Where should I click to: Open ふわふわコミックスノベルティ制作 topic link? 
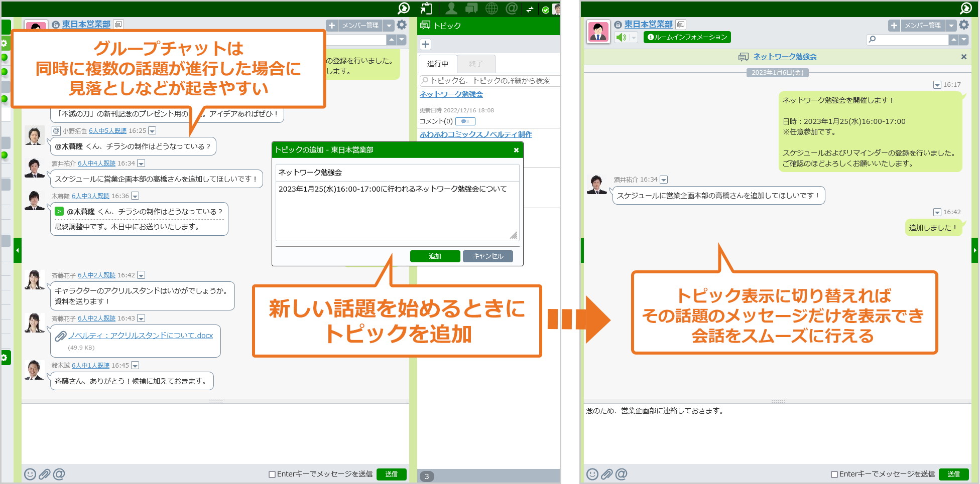pos(476,134)
